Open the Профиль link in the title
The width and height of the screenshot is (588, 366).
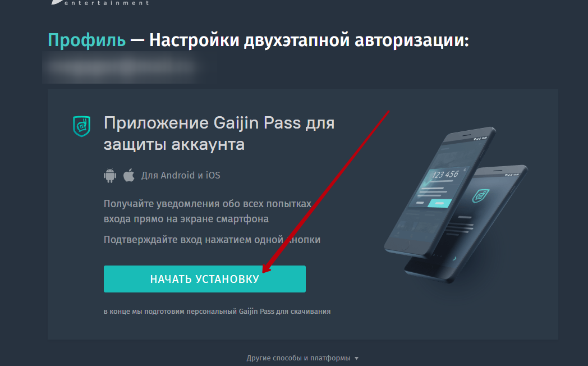pyautogui.click(x=86, y=40)
